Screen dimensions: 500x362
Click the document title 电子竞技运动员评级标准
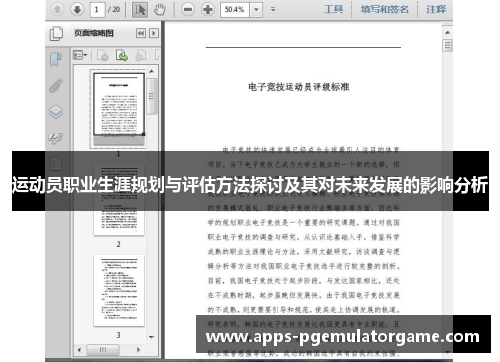coord(299,87)
